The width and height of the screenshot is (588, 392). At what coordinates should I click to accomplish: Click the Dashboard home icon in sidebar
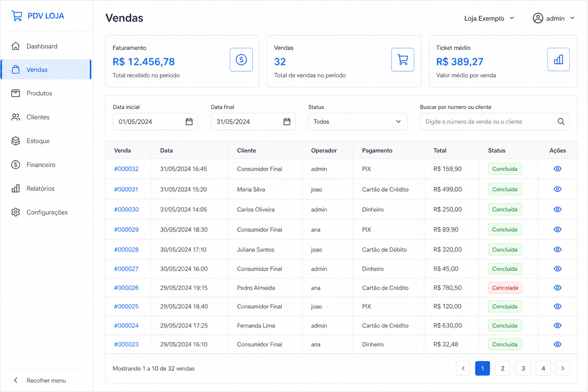[x=16, y=46]
